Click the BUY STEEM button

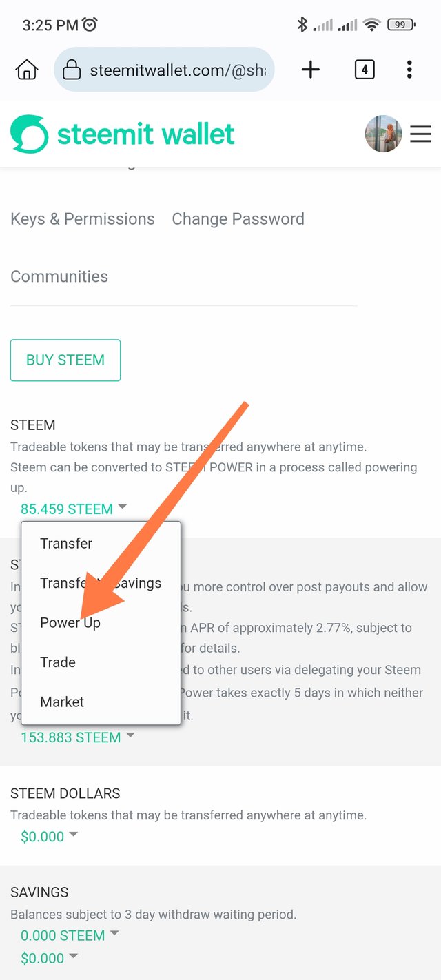click(x=65, y=360)
